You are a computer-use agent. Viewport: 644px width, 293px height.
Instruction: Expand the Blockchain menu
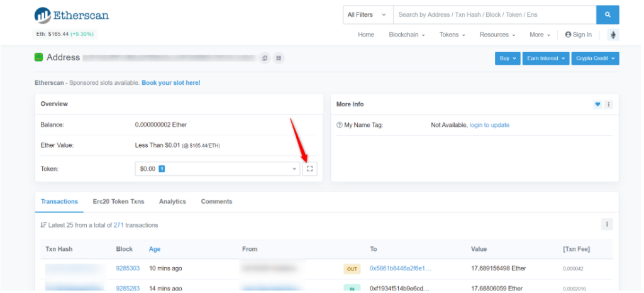[407, 35]
